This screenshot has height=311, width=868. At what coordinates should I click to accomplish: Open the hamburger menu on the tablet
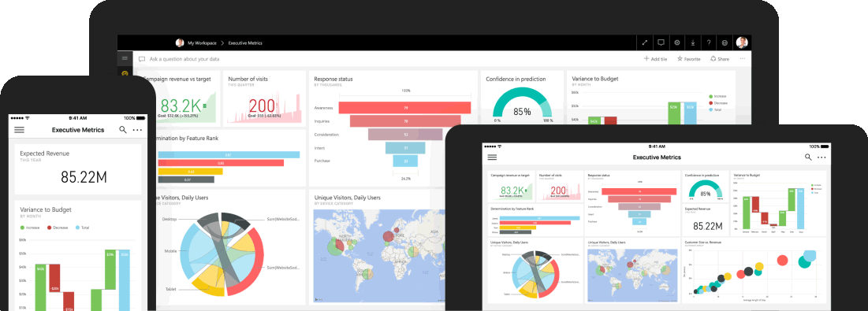pyautogui.click(x=492, y=157)
